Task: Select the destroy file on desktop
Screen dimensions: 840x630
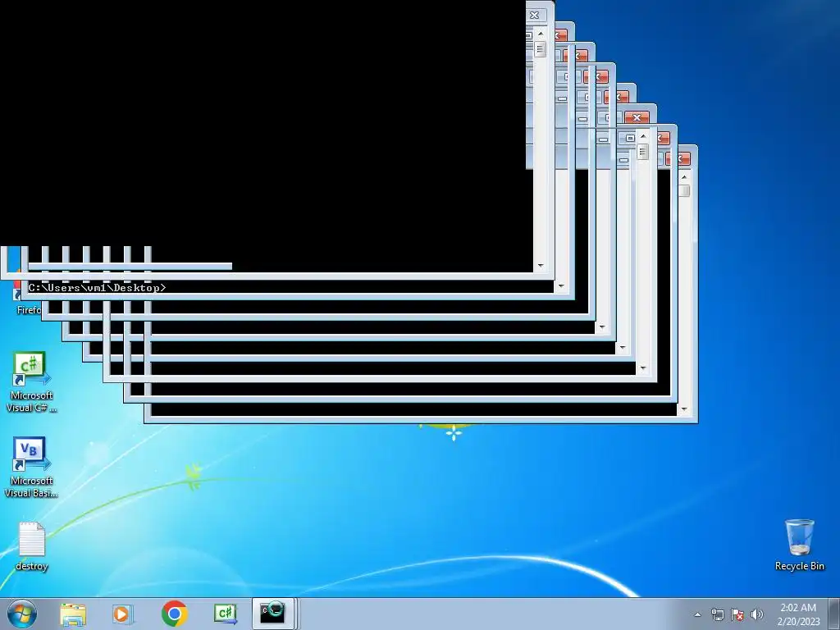Action: click(32, 546)
